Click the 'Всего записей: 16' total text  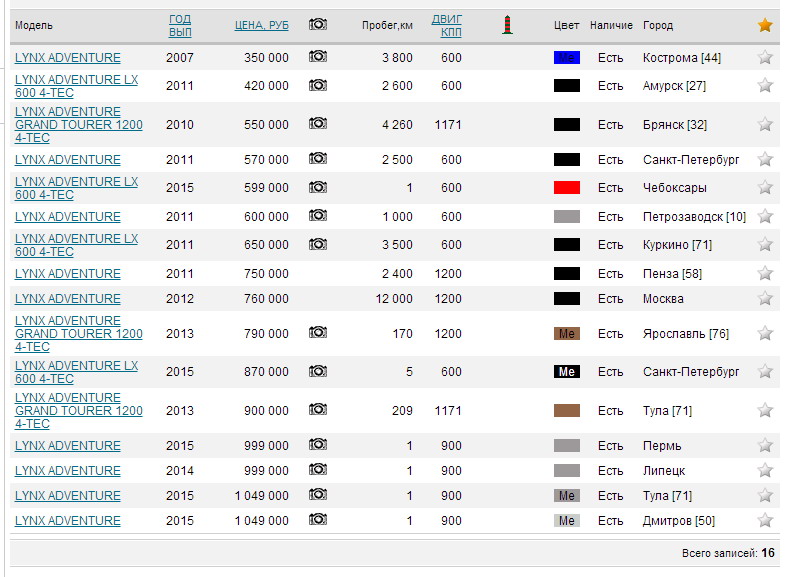tap(728, 553)
